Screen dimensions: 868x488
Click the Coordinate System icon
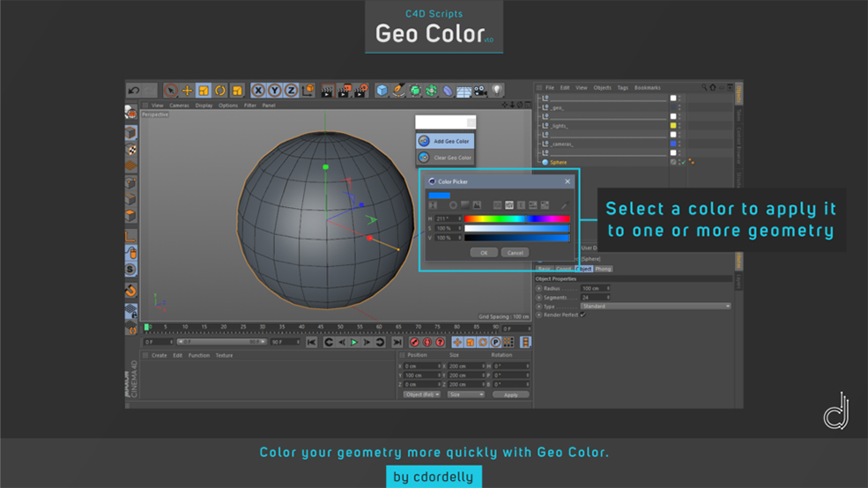tap(308, 90)
